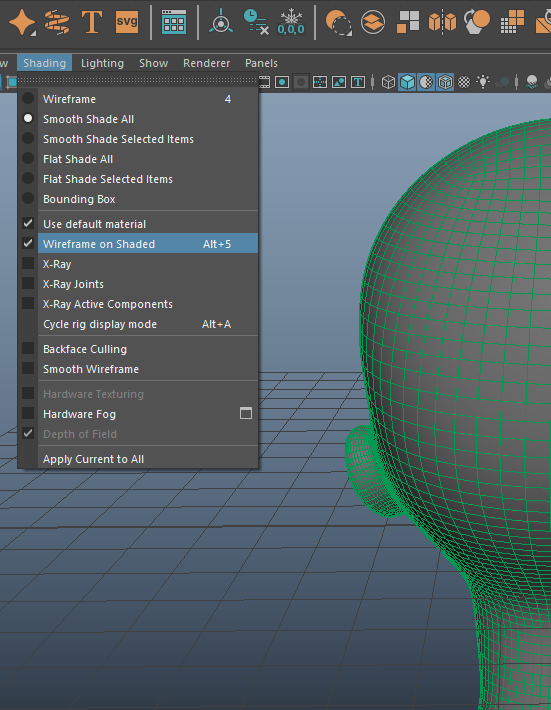This screenshot has height=710, width=551.
Task: Choose Apply Current to All
Action: (138, 459)
